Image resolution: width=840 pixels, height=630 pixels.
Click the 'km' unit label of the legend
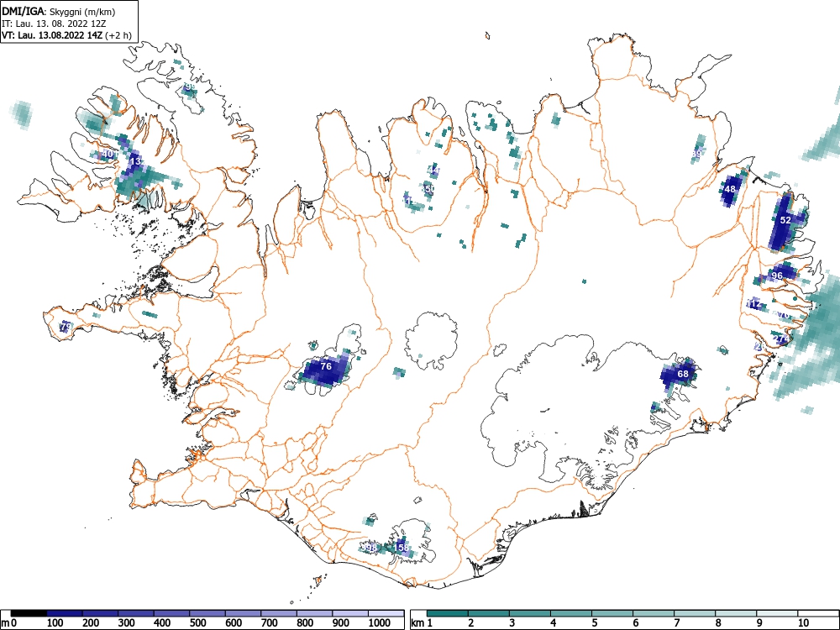click(417, 623)
